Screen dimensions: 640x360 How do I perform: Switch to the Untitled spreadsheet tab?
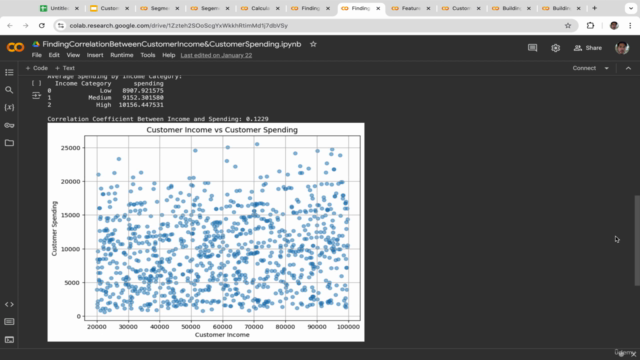pyautogui.click(x=60, y=8)
